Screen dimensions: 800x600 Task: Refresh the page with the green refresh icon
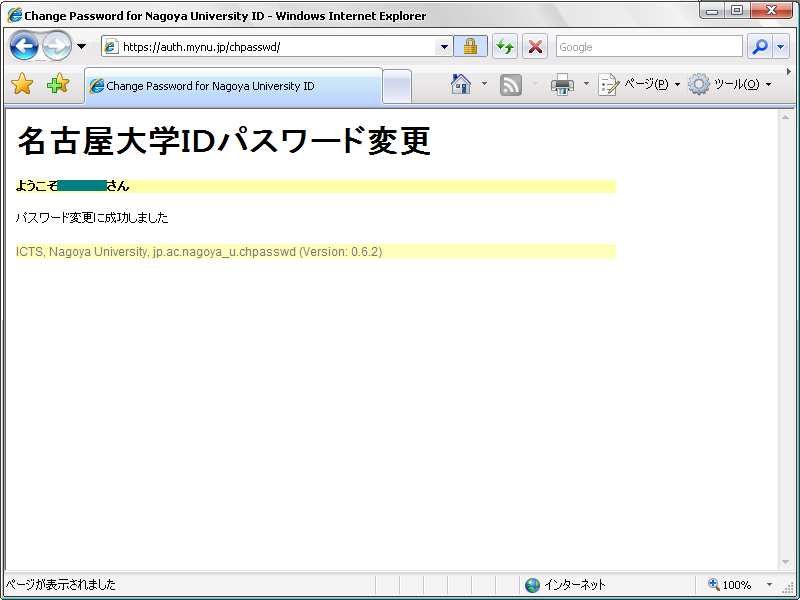click(504, 46)
